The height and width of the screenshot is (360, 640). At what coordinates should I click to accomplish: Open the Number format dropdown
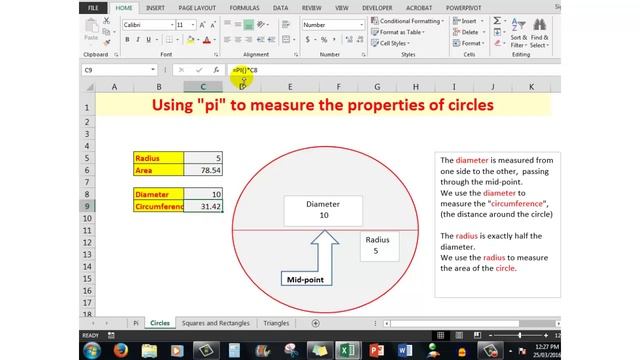361,25
